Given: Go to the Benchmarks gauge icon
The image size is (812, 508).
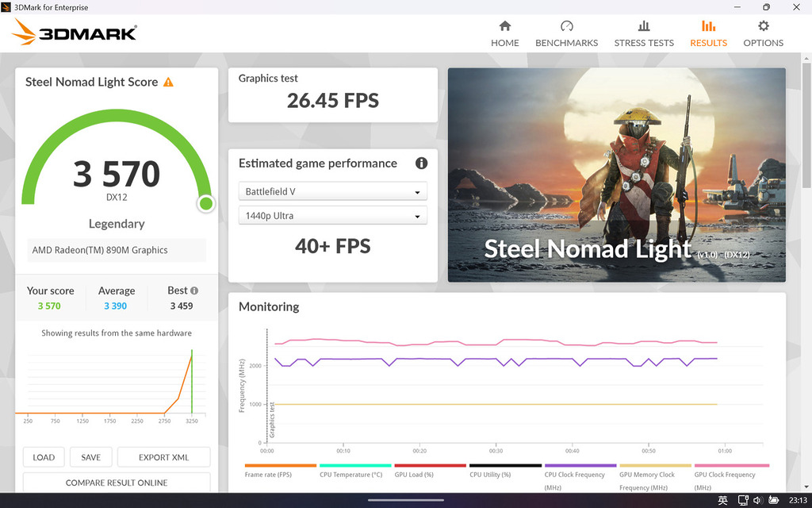Looking at the screenshot, I should click(566, 26).
